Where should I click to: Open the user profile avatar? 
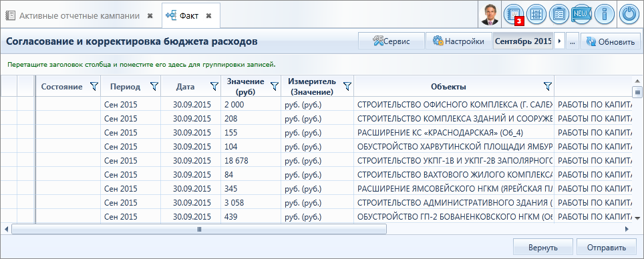[x=490, y=15]
